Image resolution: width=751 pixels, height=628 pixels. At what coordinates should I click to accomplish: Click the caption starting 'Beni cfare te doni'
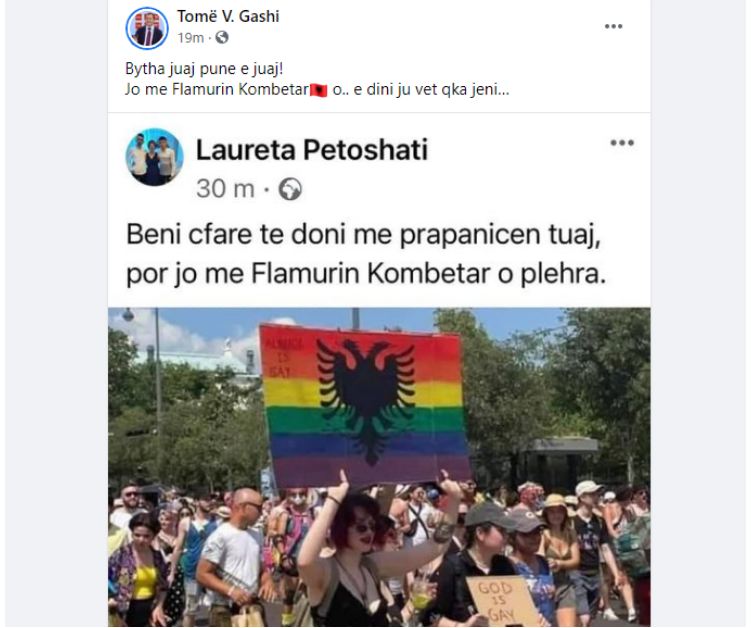click(x=366, y=254)
